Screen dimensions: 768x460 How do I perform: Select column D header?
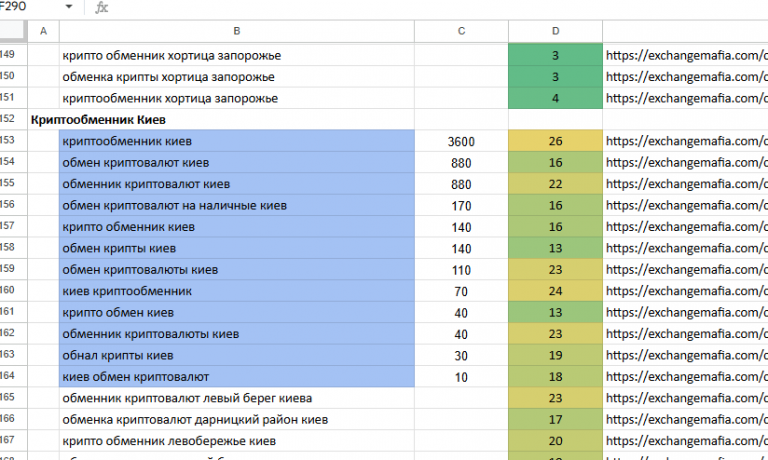coord(555,31)
